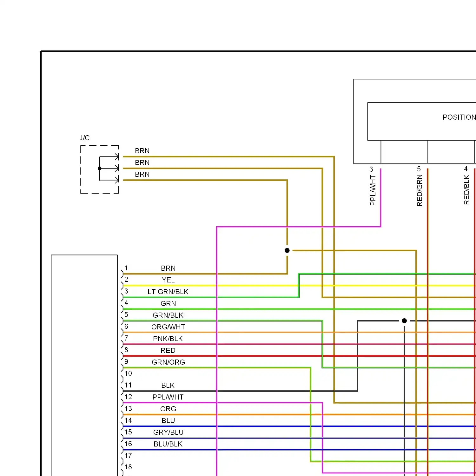Select the GRY/BLU wire label

168,432
